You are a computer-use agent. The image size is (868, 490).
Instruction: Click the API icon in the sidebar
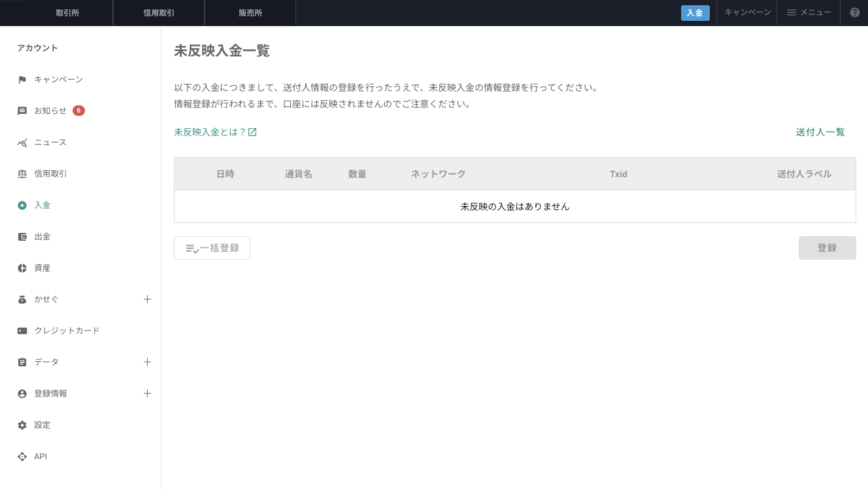[x=22, y=457]
